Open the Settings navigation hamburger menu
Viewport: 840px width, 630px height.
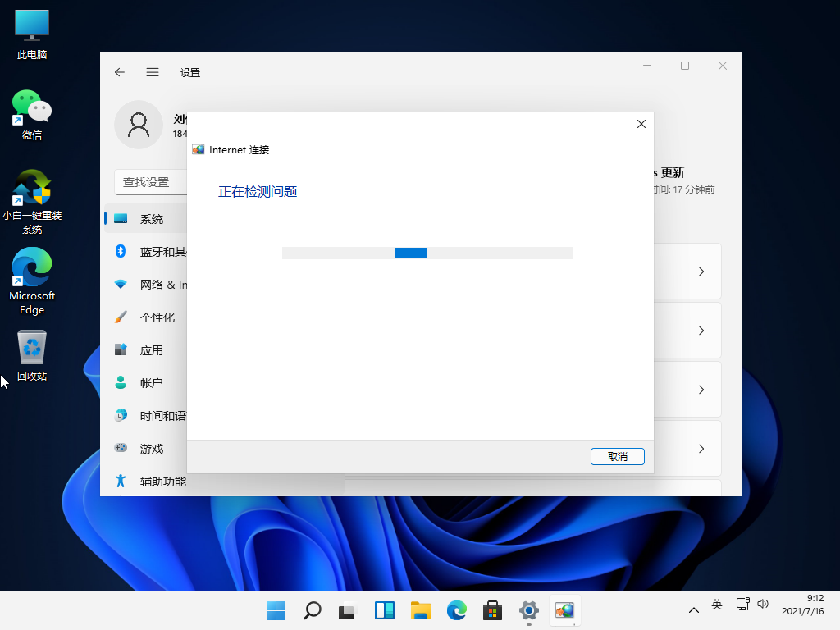coord(153,72)
